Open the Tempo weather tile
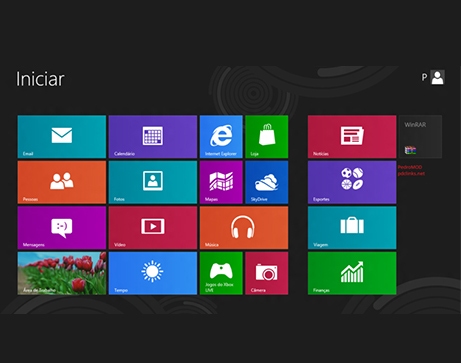 pyautogui.click(x=153, y=273)
